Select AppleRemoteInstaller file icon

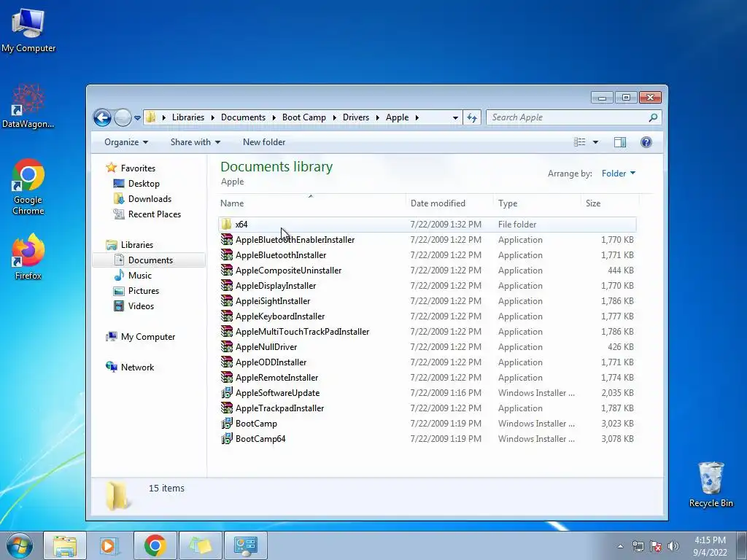227,378
